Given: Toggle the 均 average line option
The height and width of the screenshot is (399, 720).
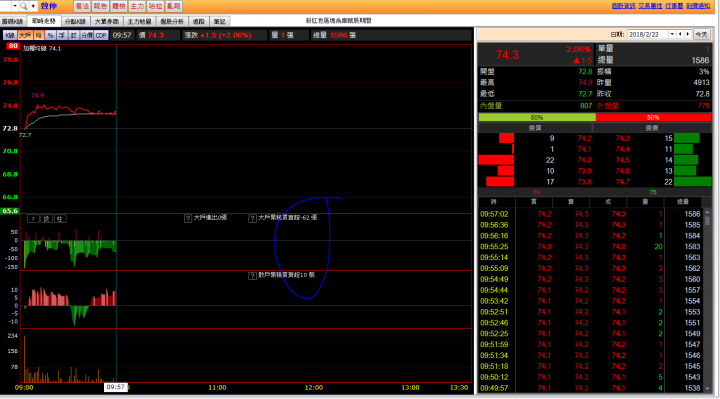Looking at the screenshot, I should [x=39, y=35].
